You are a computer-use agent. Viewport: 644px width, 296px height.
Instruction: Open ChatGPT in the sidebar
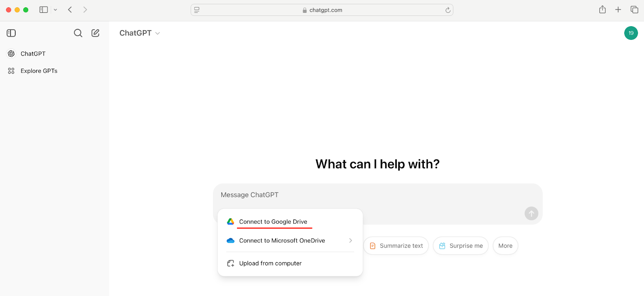point(54,53)
